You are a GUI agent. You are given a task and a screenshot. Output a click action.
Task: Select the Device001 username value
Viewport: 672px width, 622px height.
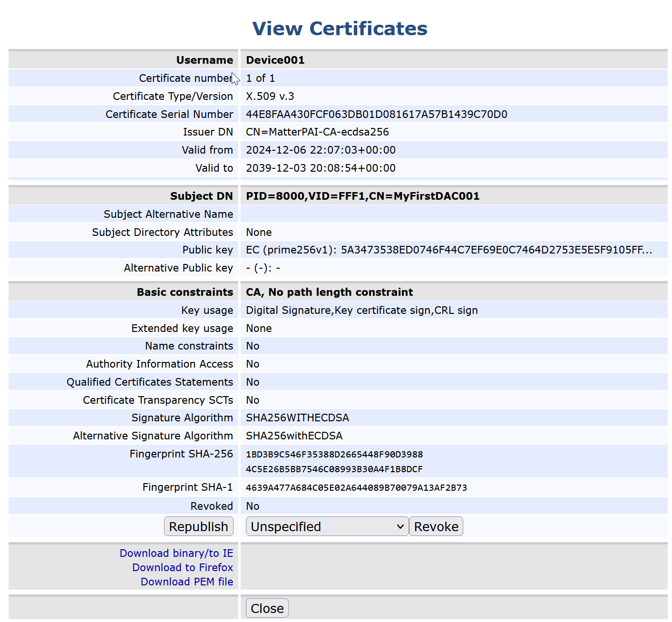[x=275, y=60]
